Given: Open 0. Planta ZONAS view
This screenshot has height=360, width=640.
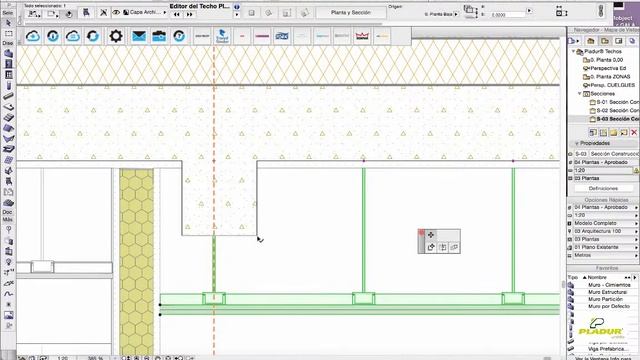Looking at the screenshot, I should point(607,77).
